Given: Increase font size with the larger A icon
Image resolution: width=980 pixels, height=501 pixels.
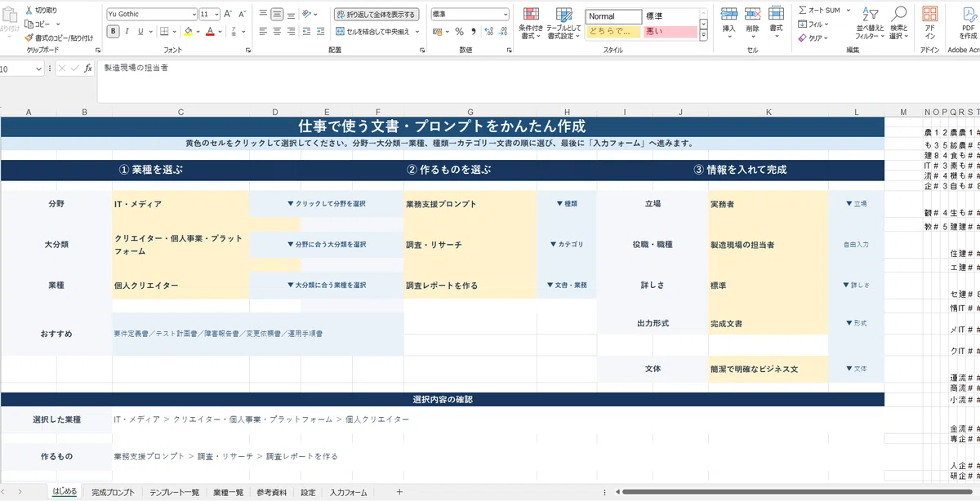Looking at the screenshot, I should coord(228,14).
